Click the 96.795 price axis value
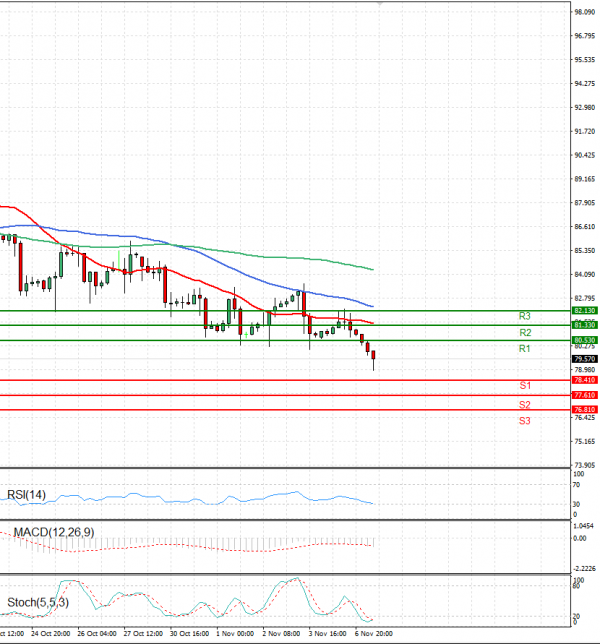 584,36
